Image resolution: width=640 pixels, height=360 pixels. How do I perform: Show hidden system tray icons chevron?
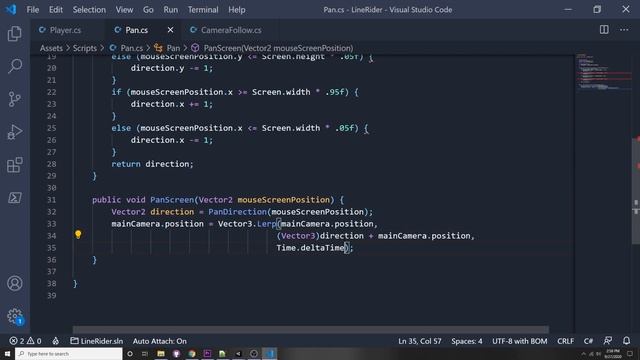[583, 353]
